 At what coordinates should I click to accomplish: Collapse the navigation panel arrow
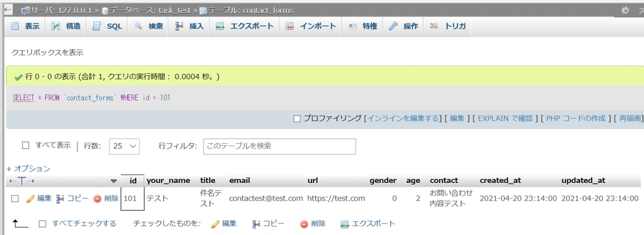click(x=9, y=10)
